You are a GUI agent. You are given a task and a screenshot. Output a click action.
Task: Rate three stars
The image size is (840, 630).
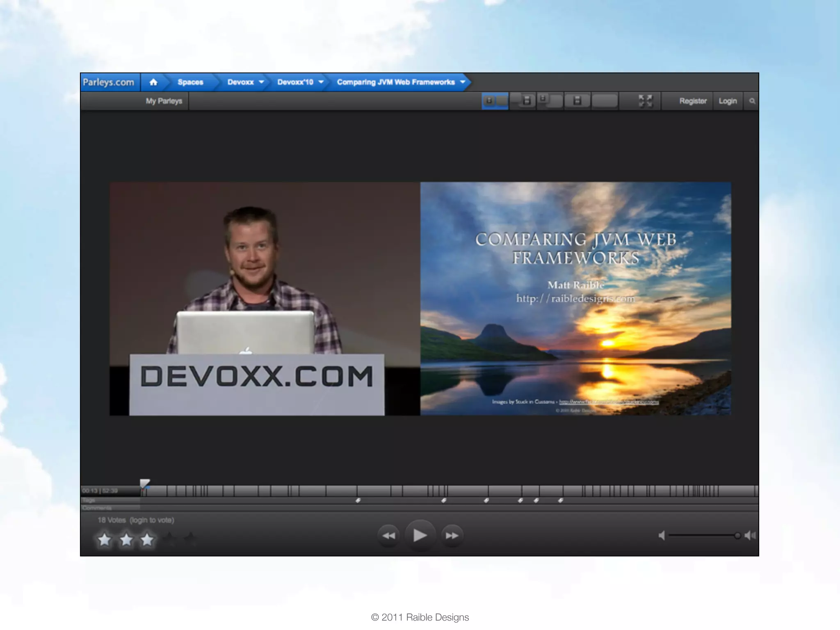[147, 539]
